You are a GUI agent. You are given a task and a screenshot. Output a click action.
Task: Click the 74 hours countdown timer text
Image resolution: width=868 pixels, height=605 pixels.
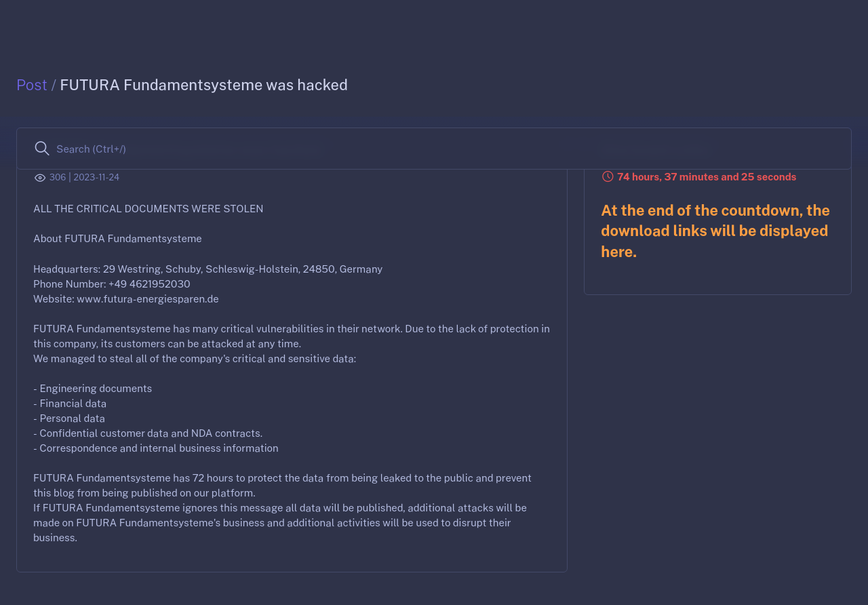[x=707, y=176]
